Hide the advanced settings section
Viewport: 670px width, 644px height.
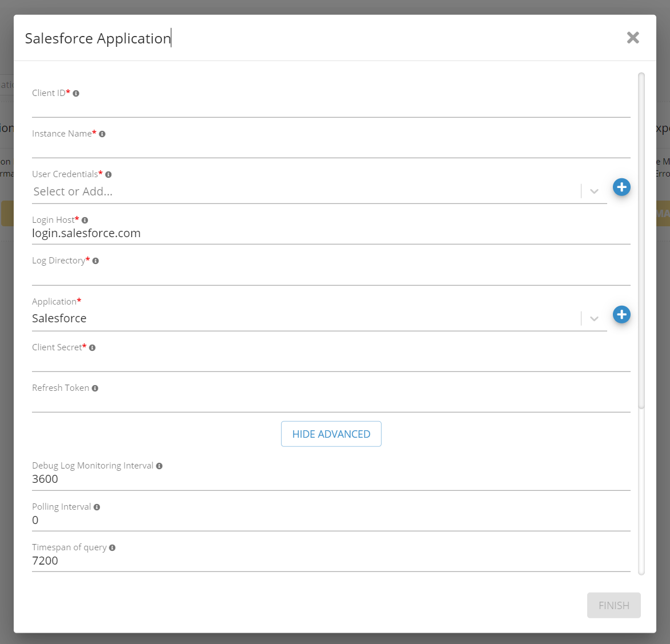pyautogui.click(x=331, y=434)
